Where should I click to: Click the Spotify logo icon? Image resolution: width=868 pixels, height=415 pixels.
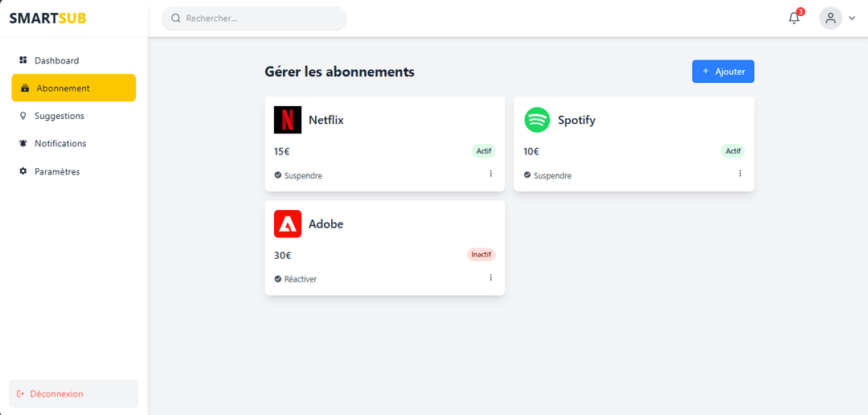(537, 120)
